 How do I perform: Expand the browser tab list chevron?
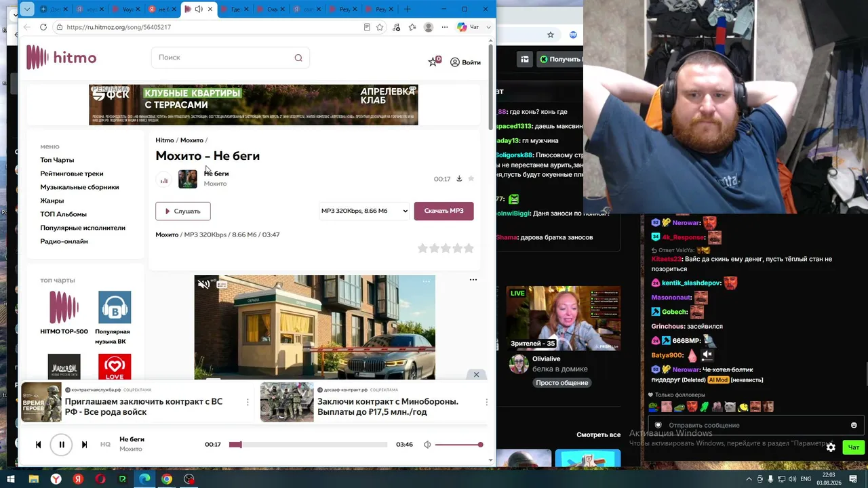click(26, 9)
